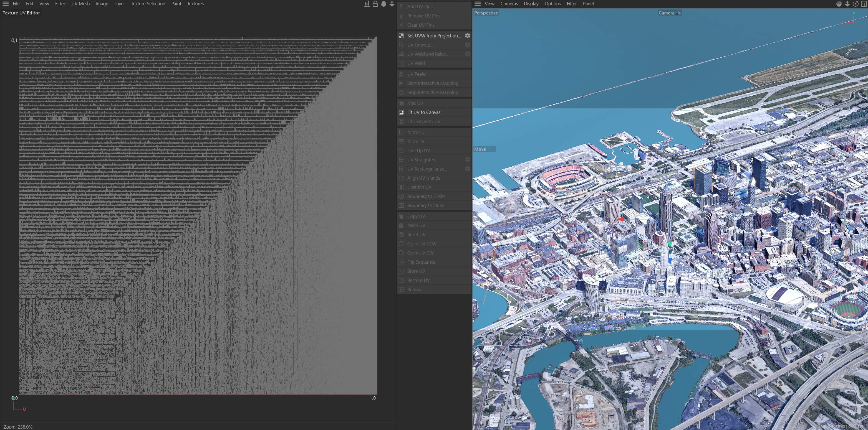Open the Texture Selection menu
Viewport: 868px width, 430px height.
(148, 4)
